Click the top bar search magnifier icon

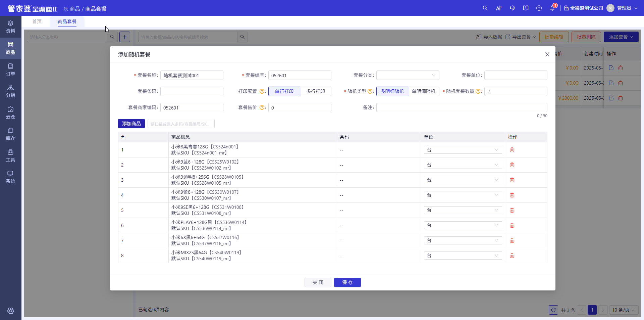pyautogui.click(x=485, y=8)
